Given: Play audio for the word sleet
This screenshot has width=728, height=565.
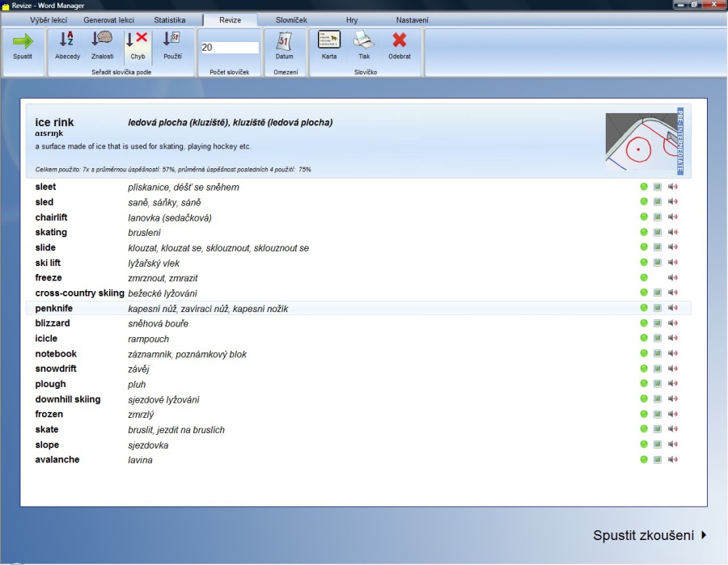Looking at the screenshot, I should point(672,188).
